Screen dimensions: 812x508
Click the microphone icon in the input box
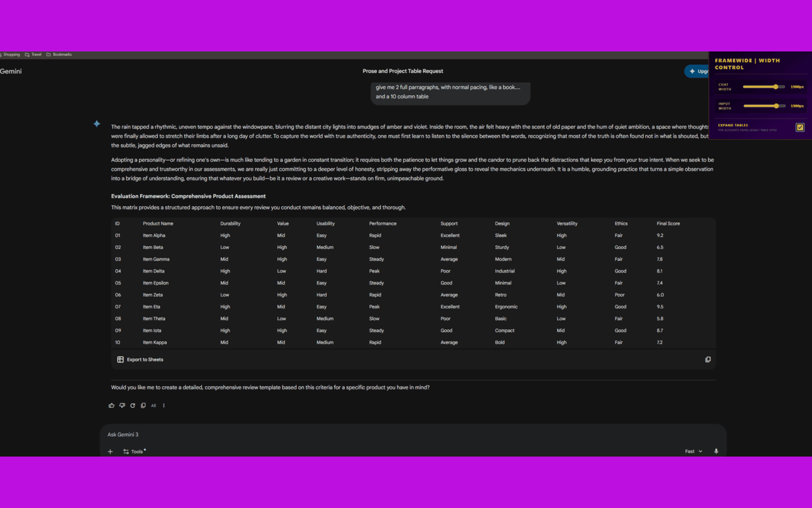tap(716, 451)
